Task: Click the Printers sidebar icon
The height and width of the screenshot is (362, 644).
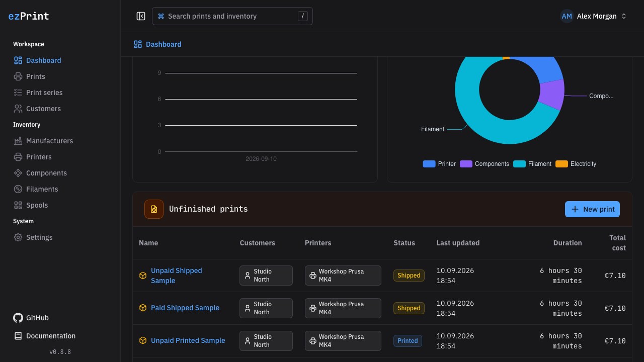Action: tap(18, 157)
